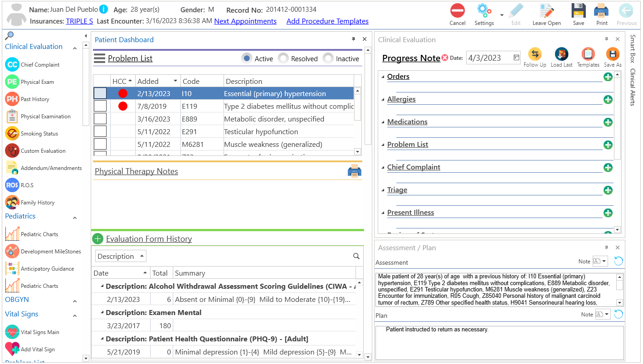The height and width of the screenshot is (364, 643).
Task: Add Medications section with green plus
Action: (x=608, y=122)
